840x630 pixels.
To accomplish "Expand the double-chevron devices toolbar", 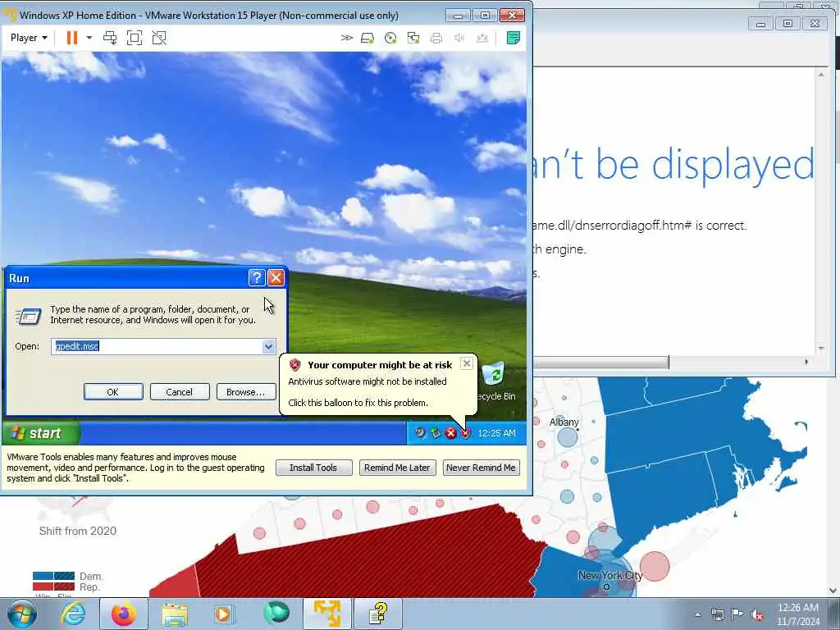I will pos(347,38).
